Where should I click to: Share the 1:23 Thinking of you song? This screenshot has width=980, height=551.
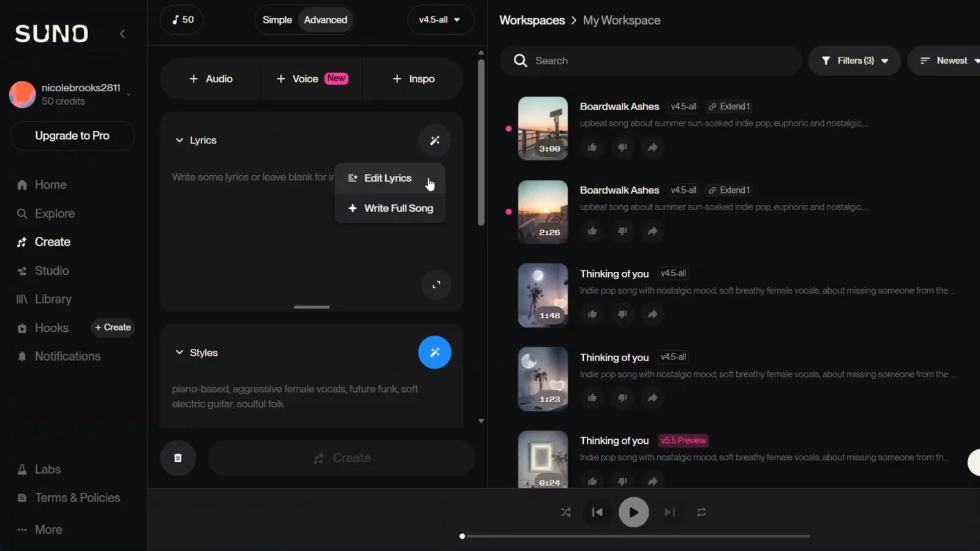click(652, 398)
